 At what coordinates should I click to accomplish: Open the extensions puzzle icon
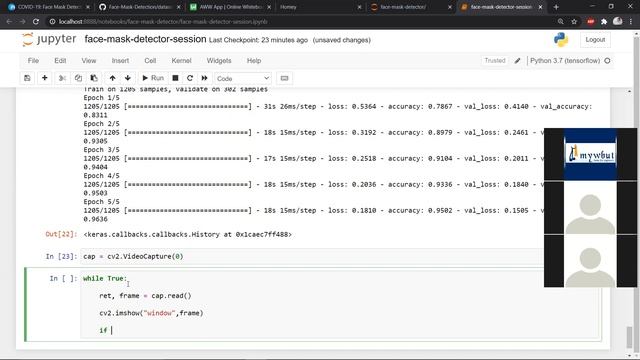[604, 22]
